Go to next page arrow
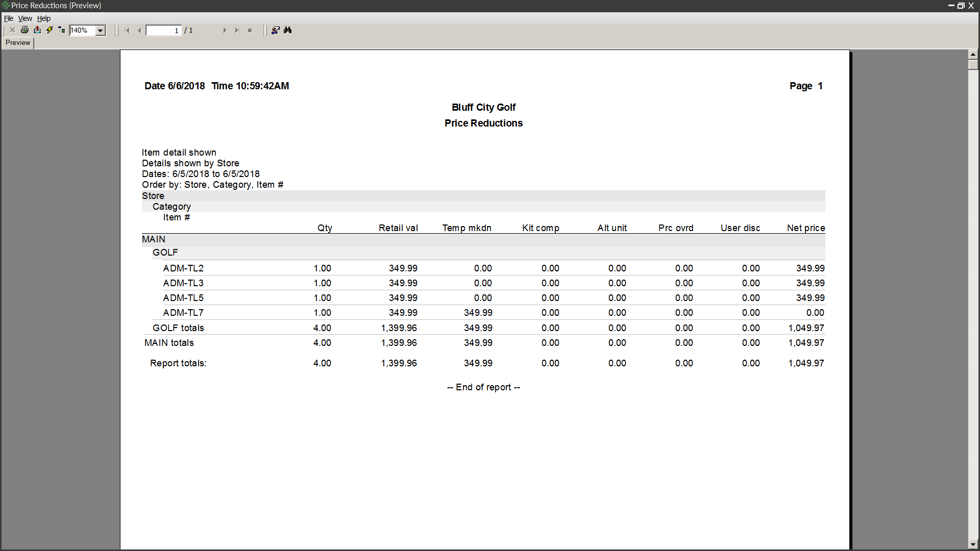This screenshot has height=551, width=980. (x=225, y=31)
